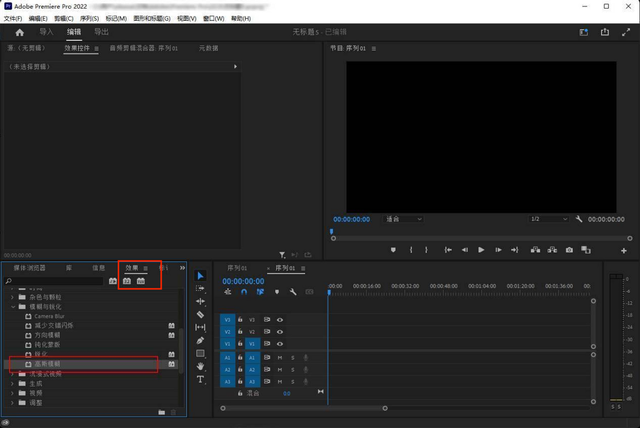Open the zoom level dropdown in the Program monitor
The image size is (640, 428).
[x=404, y=219]
